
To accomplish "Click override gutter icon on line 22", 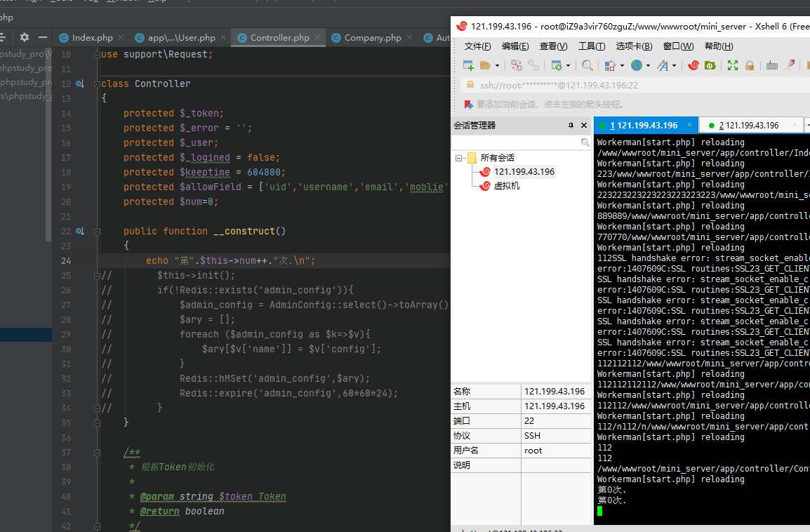I will (80, 231).
